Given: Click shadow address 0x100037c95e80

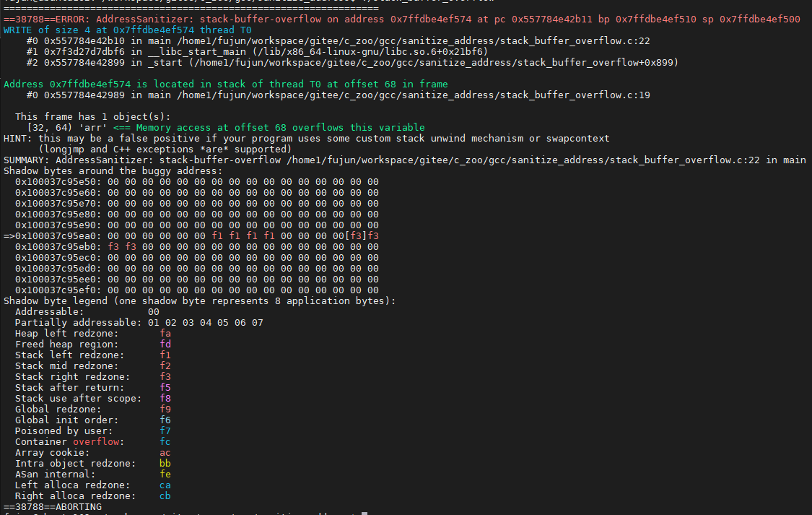Looking at the screenshot, I should (x=58, y=215).
